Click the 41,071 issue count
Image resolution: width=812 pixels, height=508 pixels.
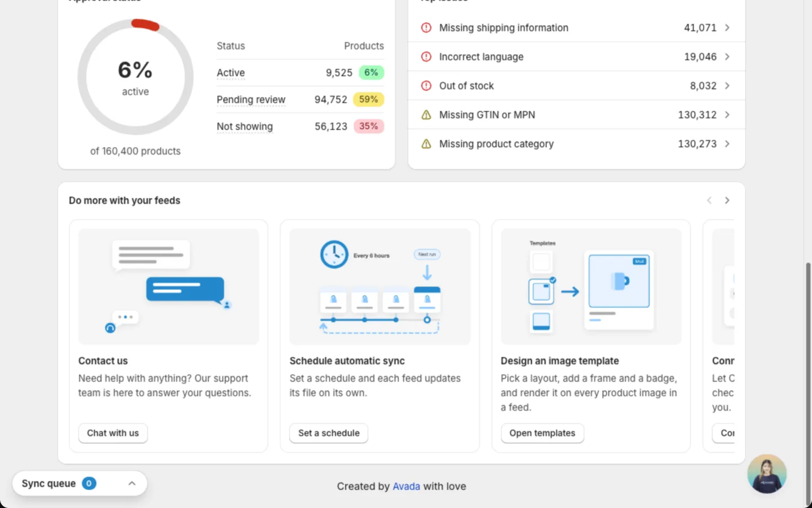(700, 28)
